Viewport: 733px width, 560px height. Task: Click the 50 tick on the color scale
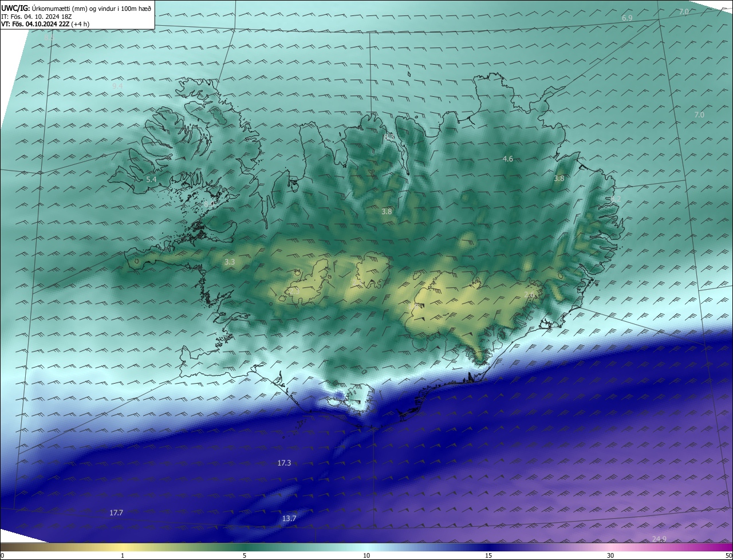pos(729,555)
